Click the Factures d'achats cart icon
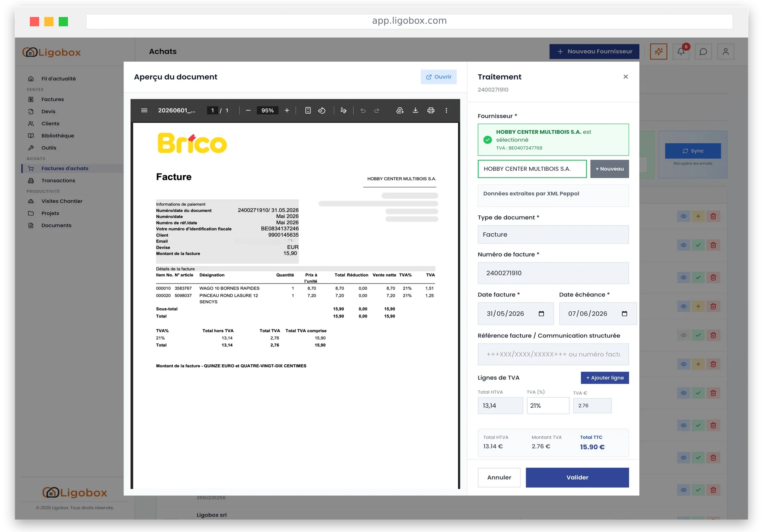 click(x=31, y=168)
